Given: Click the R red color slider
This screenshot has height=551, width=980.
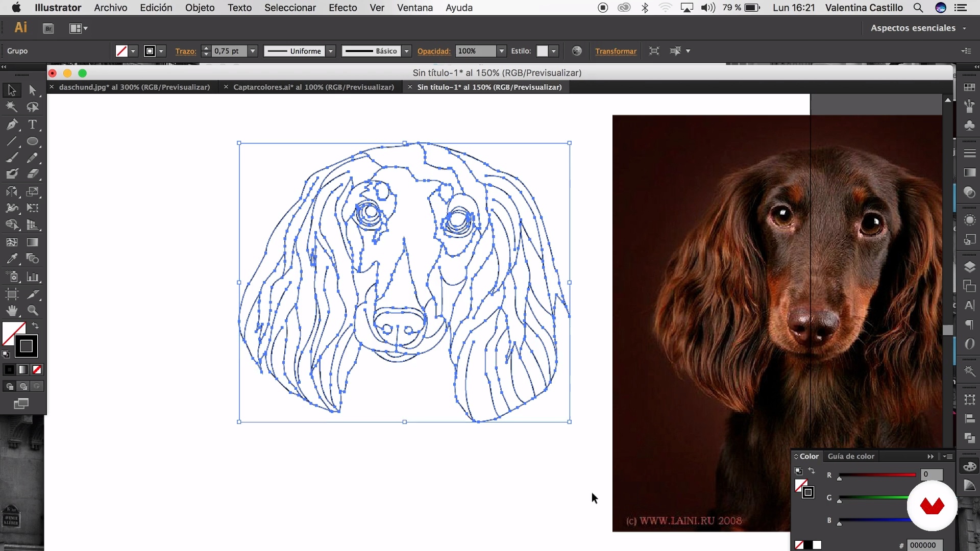Looking at the screenshot, I should click(877, 475).
